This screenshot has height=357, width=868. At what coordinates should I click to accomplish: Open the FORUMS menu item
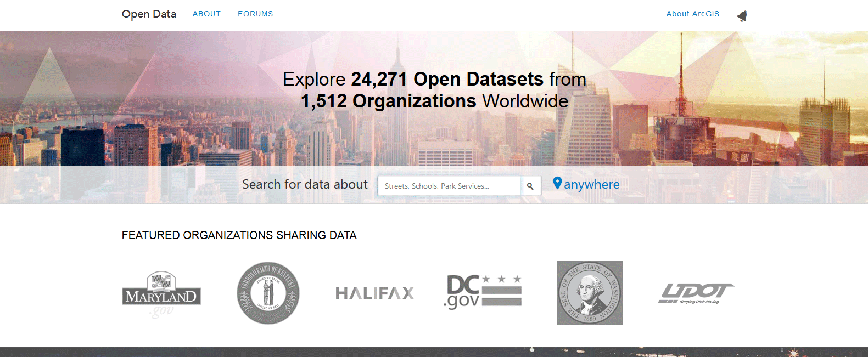pos(255,14)
